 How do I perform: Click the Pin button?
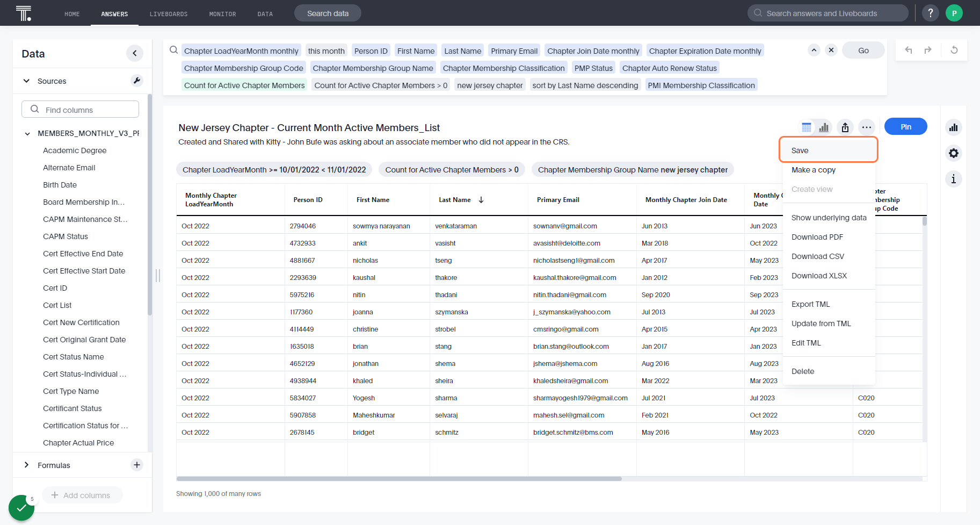(906, 127)
